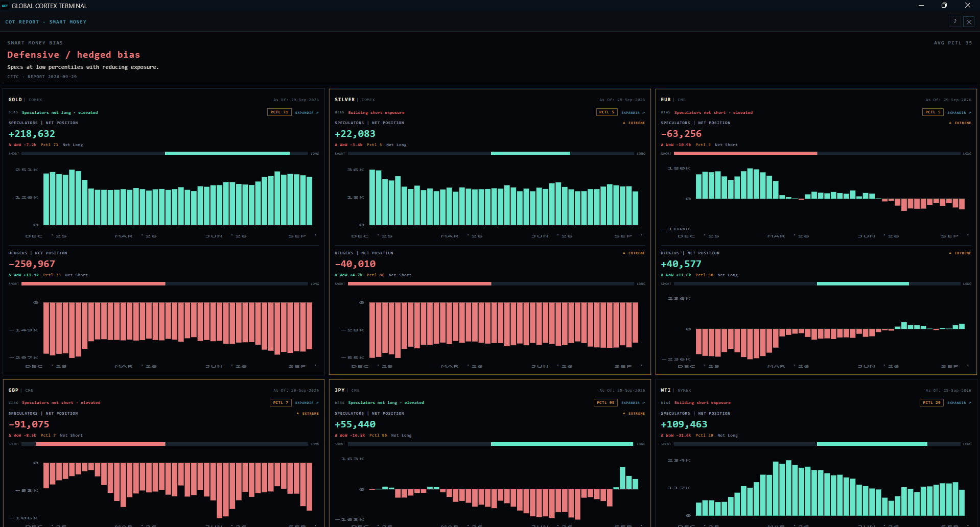Viewport: 980px width, 527px height.
Task: Click GOLD PCTL 71 badge
Action: point(279,112)
